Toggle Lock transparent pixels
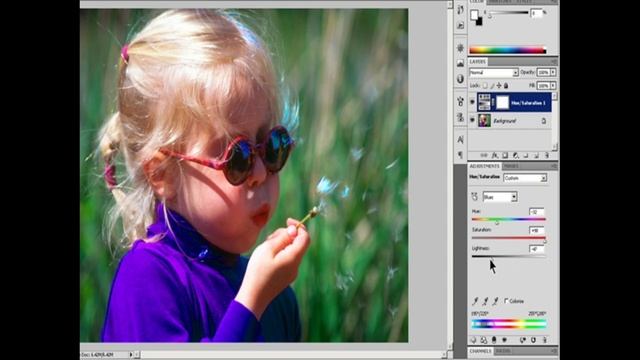The height and width of the screenshot is (360, 640). 485,86
